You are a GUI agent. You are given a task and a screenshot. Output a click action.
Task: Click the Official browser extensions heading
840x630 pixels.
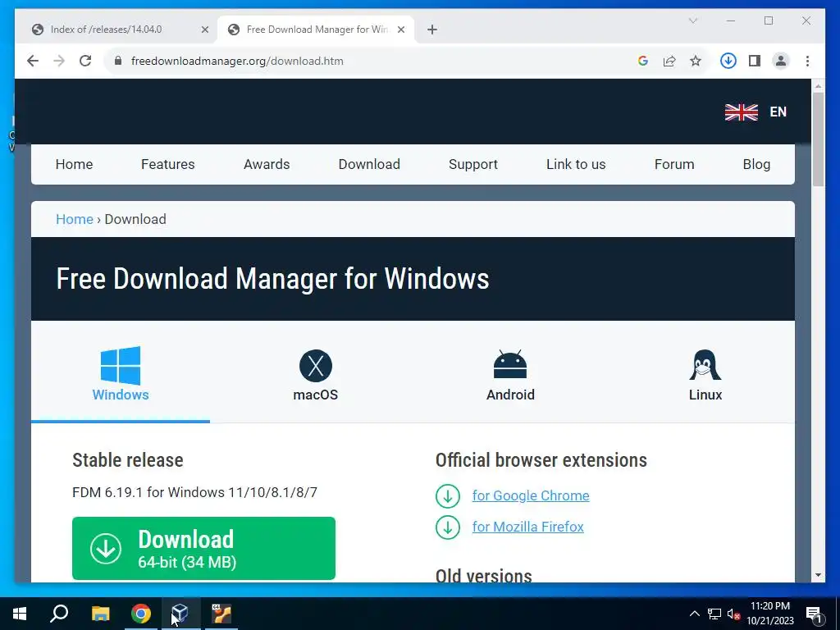tap(541, 460)
